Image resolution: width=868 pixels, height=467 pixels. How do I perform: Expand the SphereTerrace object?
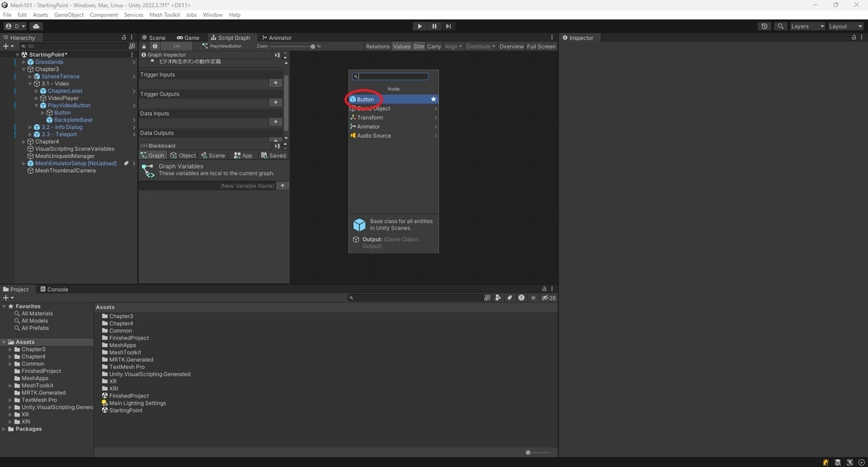coord(30,76)
